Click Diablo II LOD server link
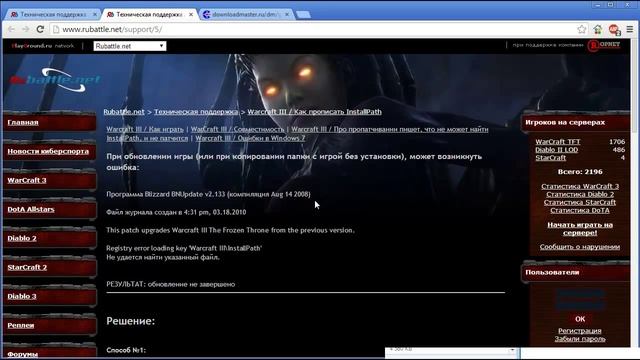Image resolution: width=640 pixels, height=360 pixels. coord(556,150)
